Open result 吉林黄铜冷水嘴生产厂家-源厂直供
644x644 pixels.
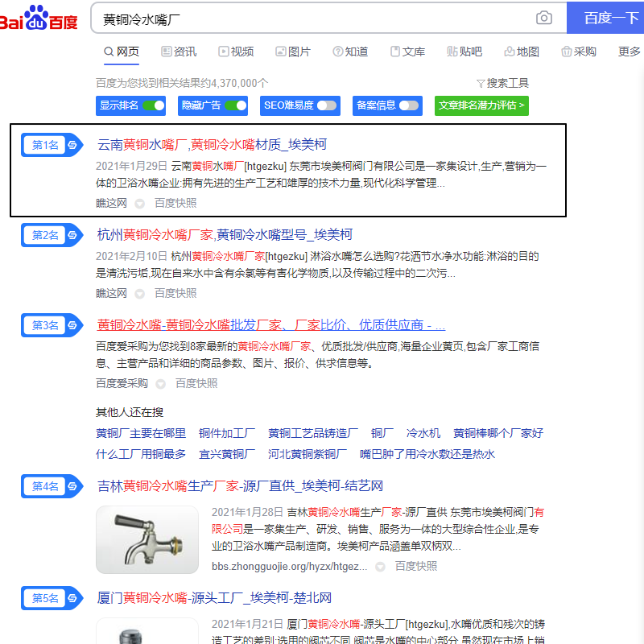pos(240,486)
